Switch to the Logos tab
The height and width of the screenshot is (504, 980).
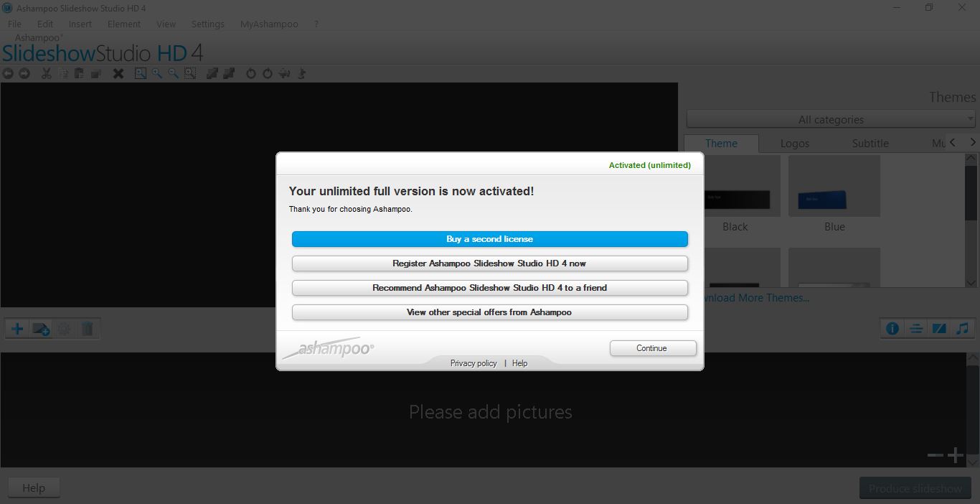click(794, 143)
